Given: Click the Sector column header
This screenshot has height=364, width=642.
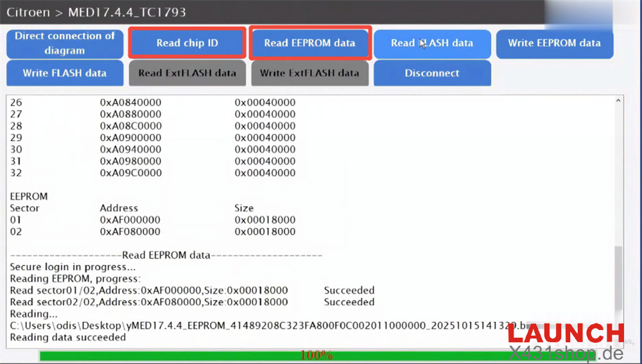Looking at the screenshot, I should (24, 209).
